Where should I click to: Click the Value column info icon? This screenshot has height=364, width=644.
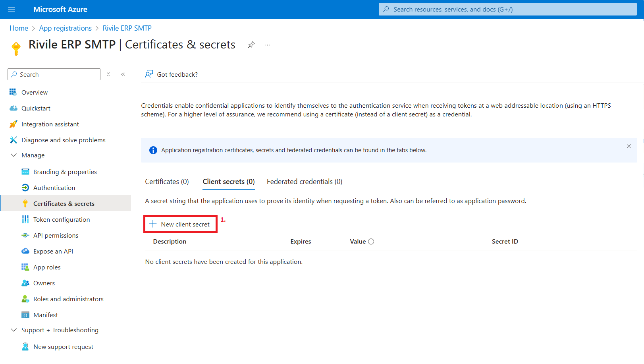371,242
